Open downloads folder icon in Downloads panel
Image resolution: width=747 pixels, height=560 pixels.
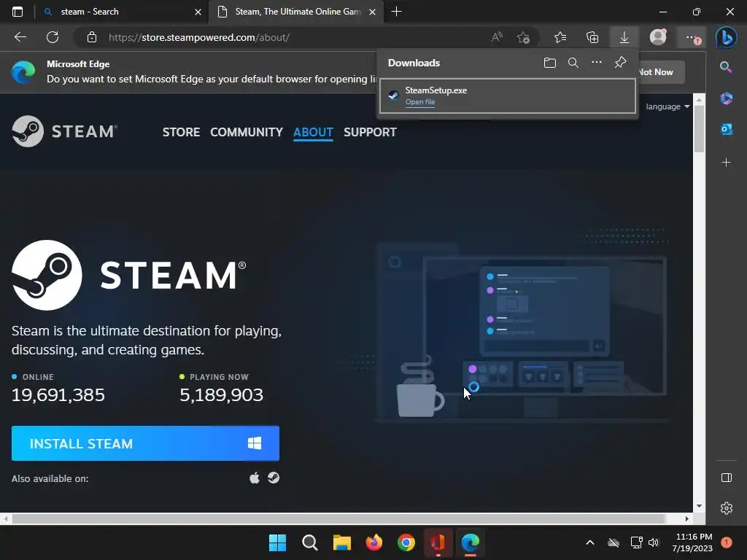pyautogui.click(x=550, y=63)
